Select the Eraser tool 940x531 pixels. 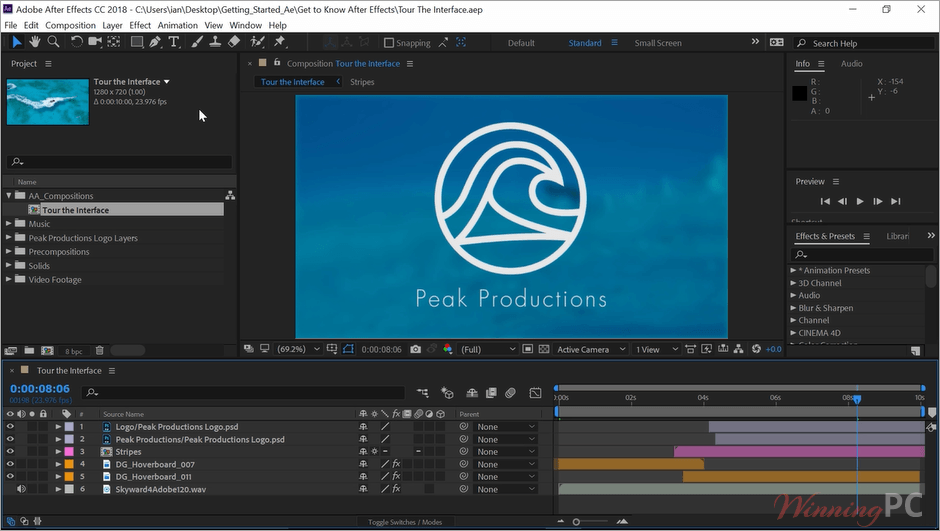234,41
